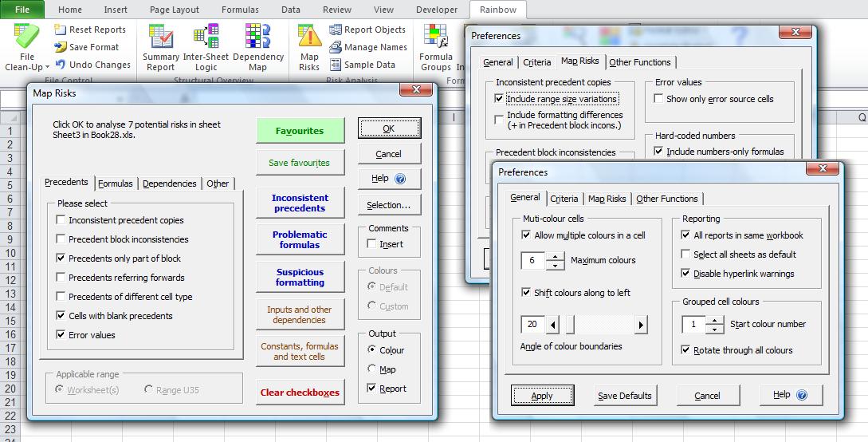868x442 pixels.
Task: Click the Reset Reports icon
Action: [61, 30]
